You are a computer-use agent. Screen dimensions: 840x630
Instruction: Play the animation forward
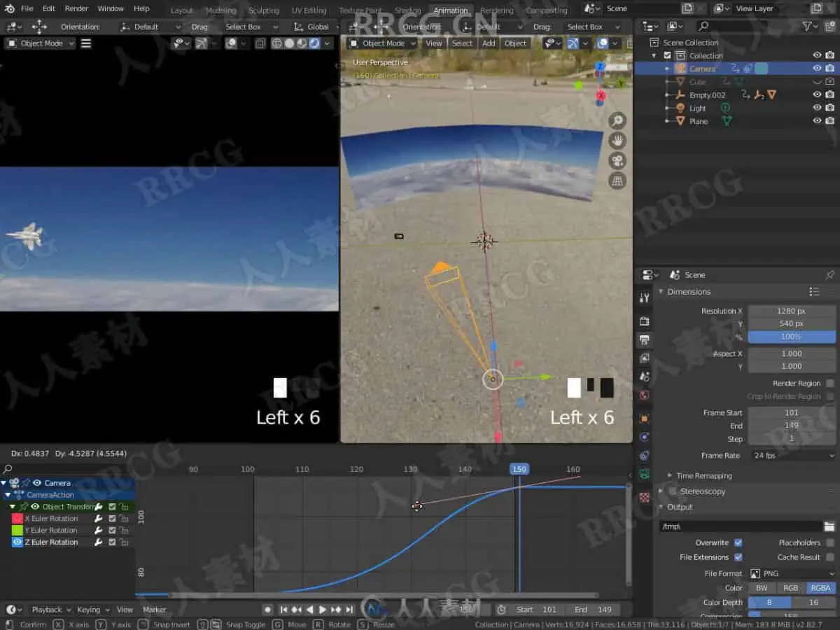coord(322,610)
